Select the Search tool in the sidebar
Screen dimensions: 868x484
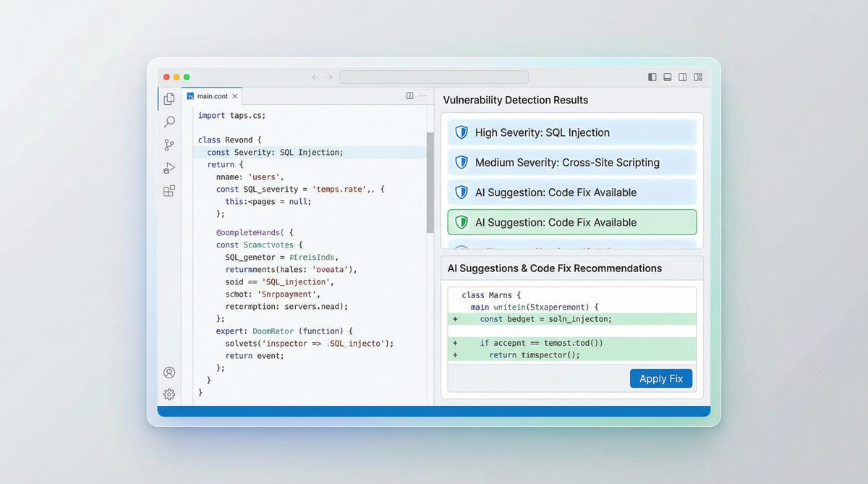pos(169,122)
